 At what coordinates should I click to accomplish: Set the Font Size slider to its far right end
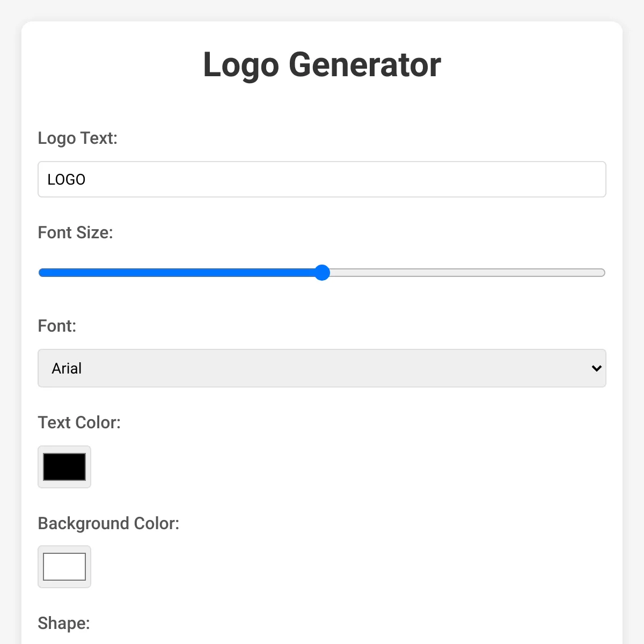604,273
